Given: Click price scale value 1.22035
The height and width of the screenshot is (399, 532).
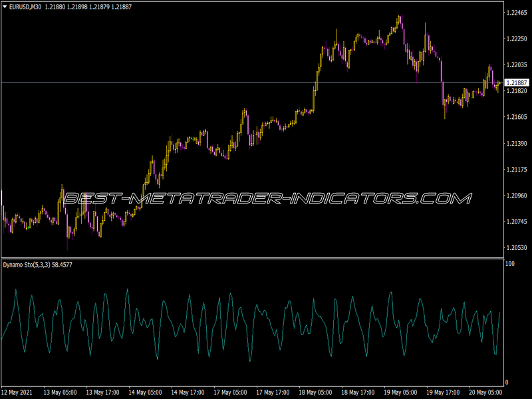Looking at the screenshot, I should [517, 65].
